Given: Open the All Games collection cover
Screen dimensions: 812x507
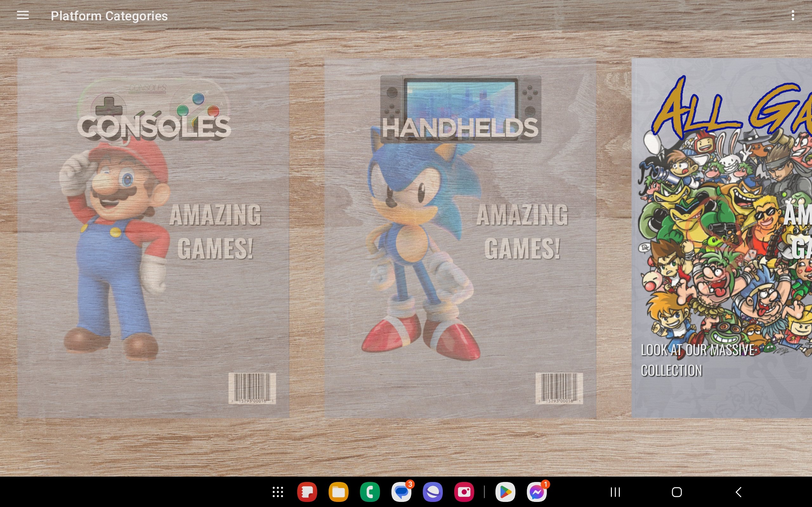Looking at the screenshot, I should tap(721, 238).
